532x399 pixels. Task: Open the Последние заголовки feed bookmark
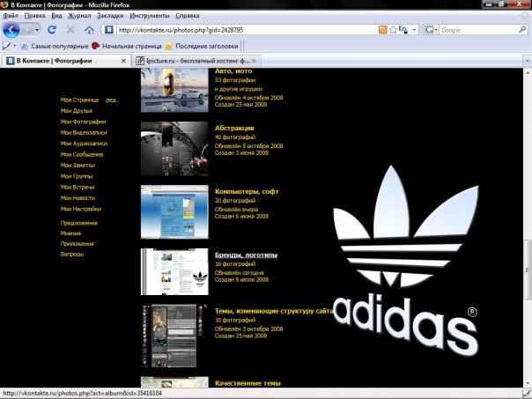[202, 46]
